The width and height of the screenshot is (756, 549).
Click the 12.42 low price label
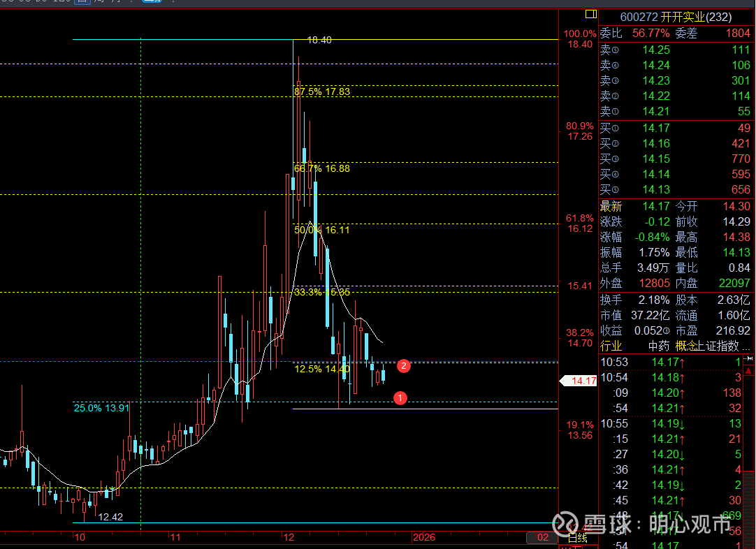110,517
